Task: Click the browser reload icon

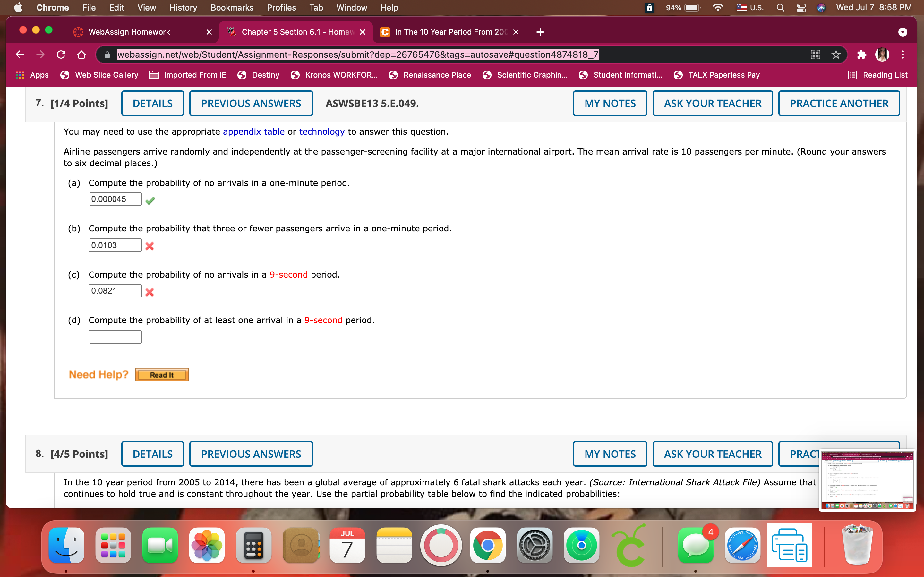Action: click(x=61, y=54)
